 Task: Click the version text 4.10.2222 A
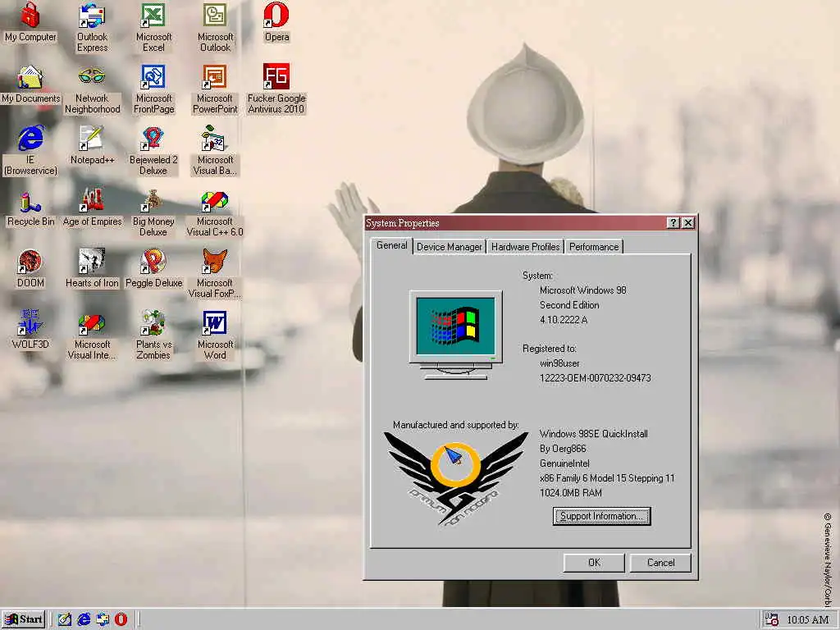coord(564,320)
